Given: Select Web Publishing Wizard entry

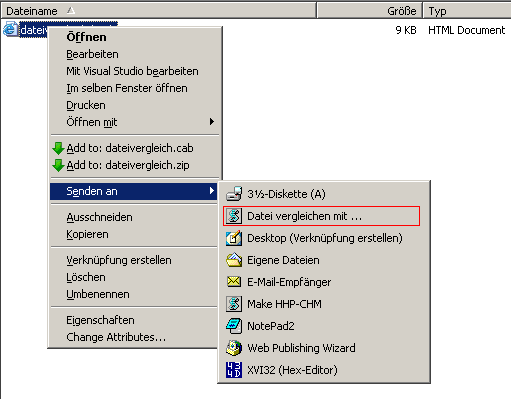Looking at the screenshot, I should tap(324, 348).
